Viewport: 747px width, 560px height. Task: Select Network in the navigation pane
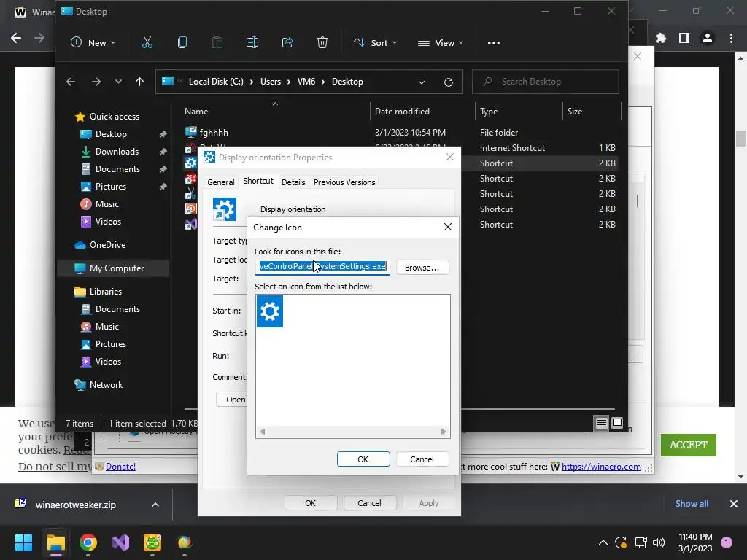[x=106, y=385]
